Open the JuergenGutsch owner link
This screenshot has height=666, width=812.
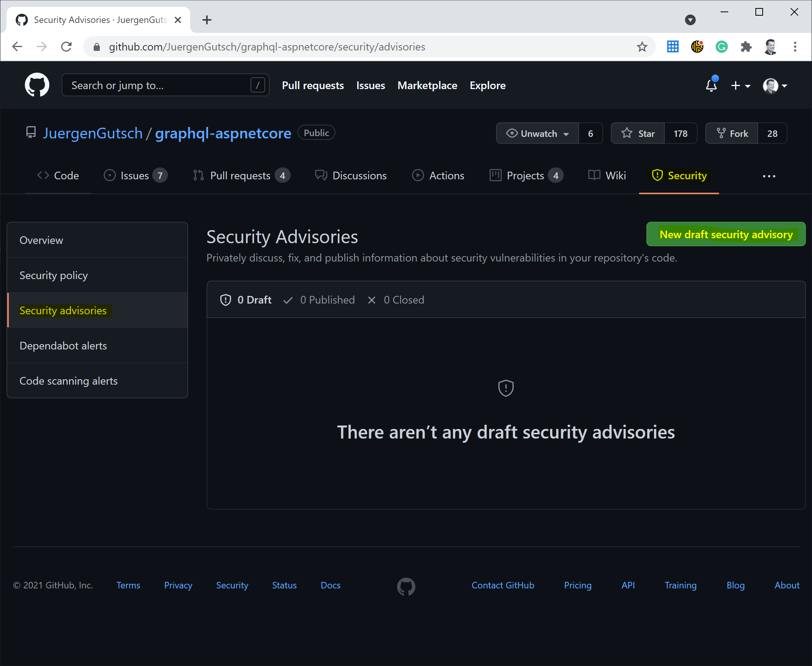click(93, 133)
